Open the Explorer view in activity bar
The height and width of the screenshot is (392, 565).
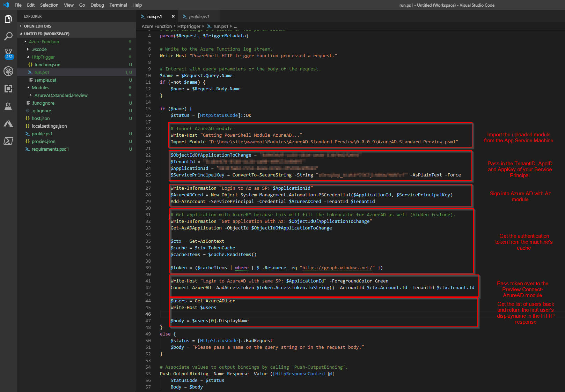(x=8, y=19)
